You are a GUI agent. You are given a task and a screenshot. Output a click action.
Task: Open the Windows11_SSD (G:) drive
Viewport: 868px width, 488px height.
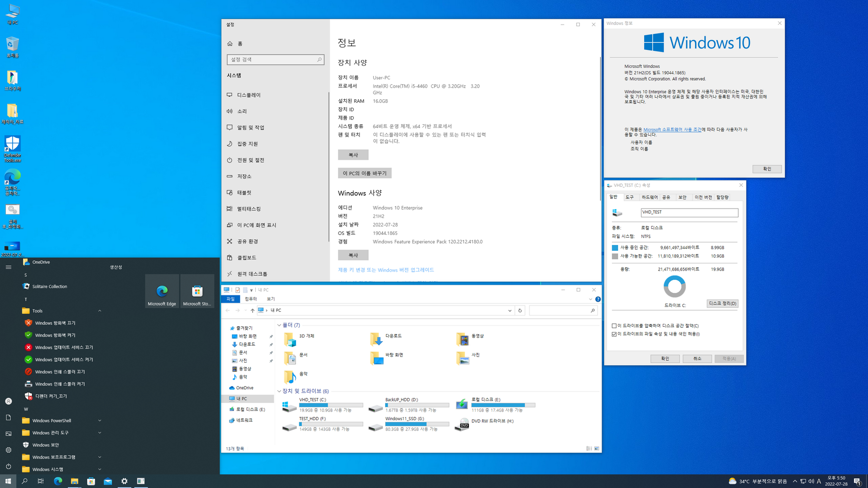(409, 425)
